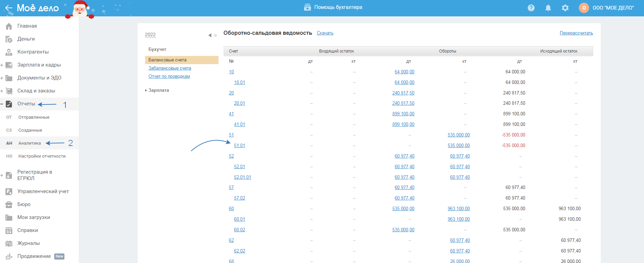Click the Бюро briefcase icon
644x263 pixels.
point(9,205)
